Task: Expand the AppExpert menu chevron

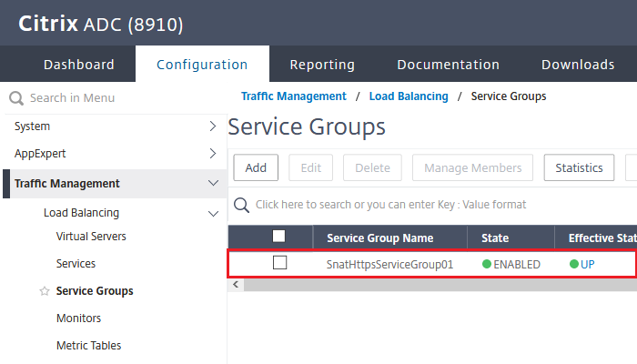Action: tap(213, 153)
